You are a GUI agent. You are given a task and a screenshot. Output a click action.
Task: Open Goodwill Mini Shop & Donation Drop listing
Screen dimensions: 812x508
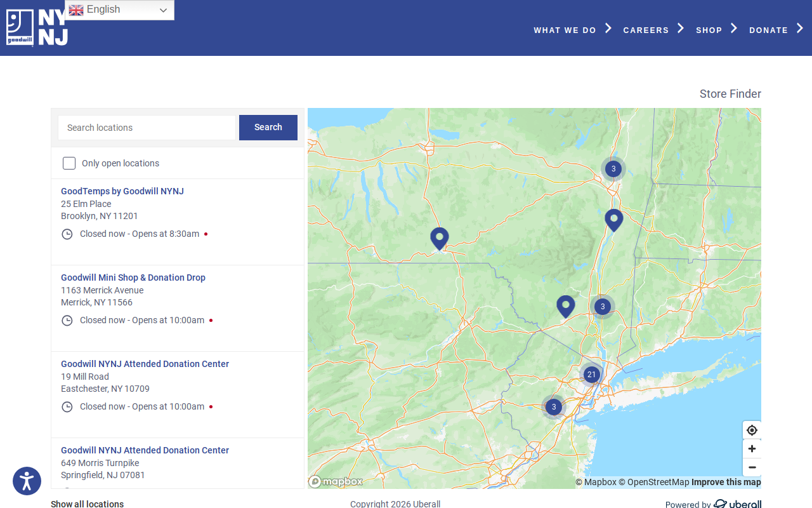(x=133, y=277)
